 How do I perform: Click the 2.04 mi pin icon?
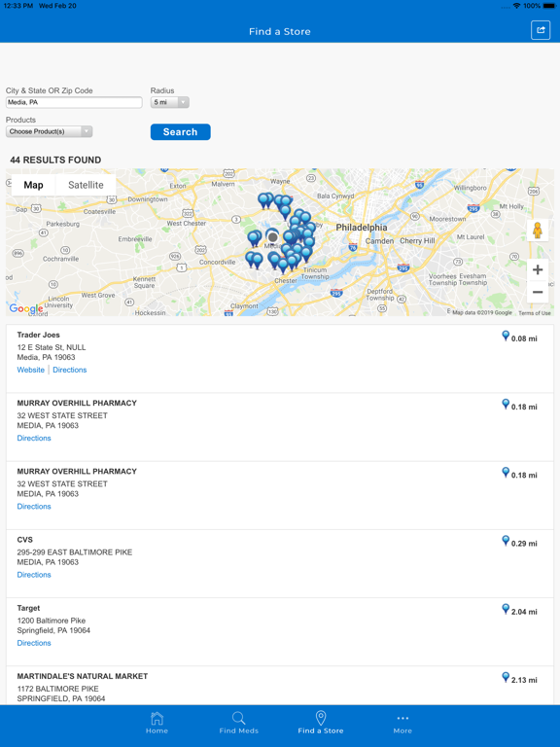506,609
